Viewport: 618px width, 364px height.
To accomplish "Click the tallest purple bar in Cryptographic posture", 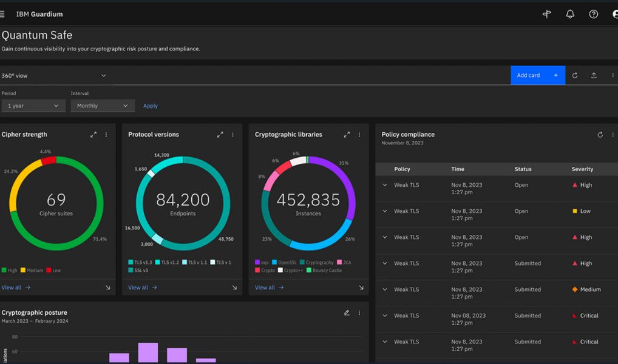I will pos(148,352).
